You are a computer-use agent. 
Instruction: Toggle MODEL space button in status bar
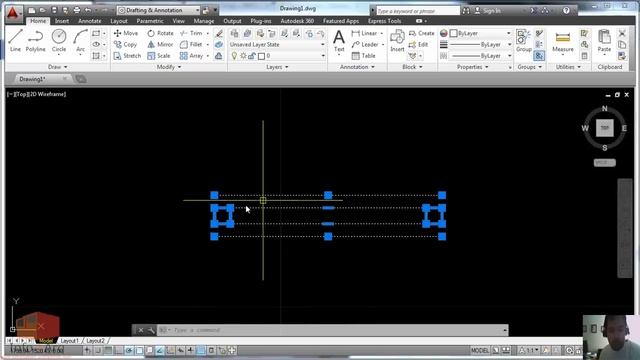pos(480,350)
